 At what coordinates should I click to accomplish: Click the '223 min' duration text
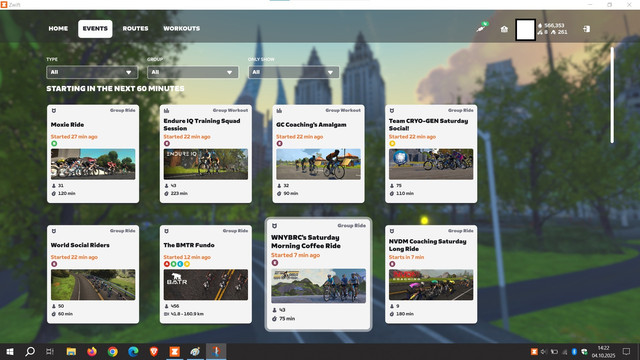(179, 193)
